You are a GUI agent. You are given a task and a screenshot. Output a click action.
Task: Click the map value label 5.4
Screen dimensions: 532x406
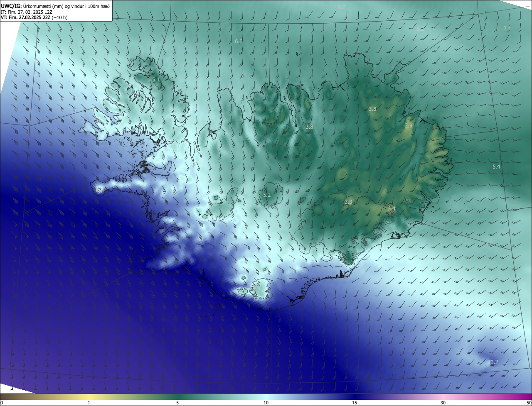pos(496,166)
